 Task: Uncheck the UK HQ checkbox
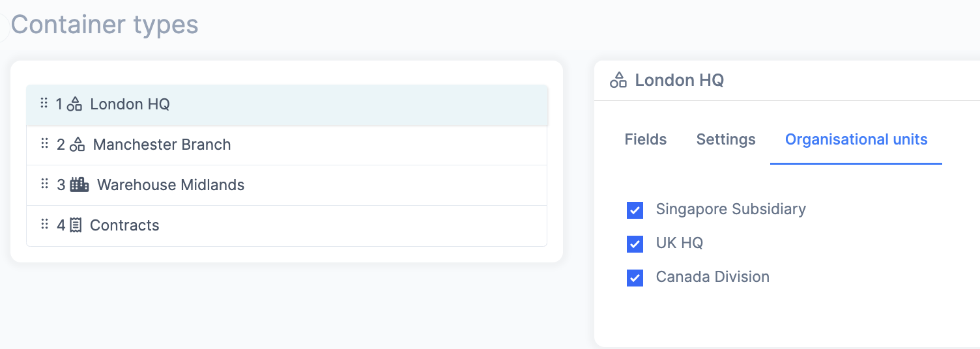(635, 244)
